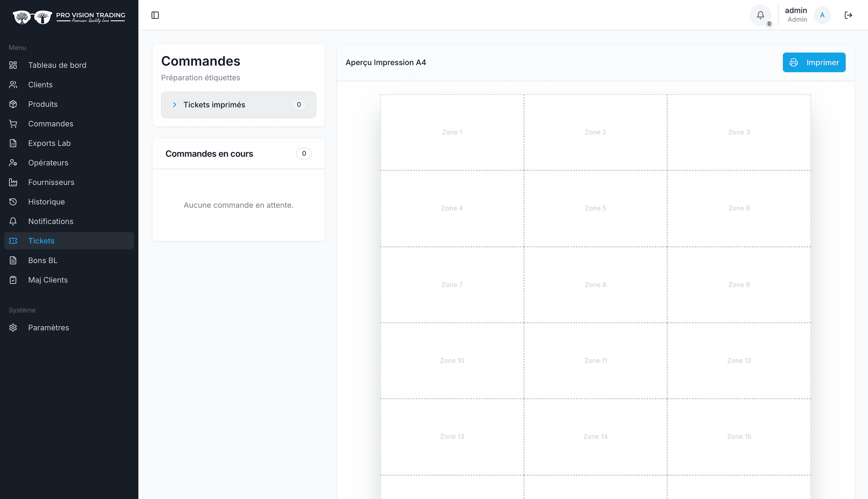Click the sidebar Notifications bell icon
Image resolution: width=868 pixels, height=499 pixels.
[x=13, y=221]
